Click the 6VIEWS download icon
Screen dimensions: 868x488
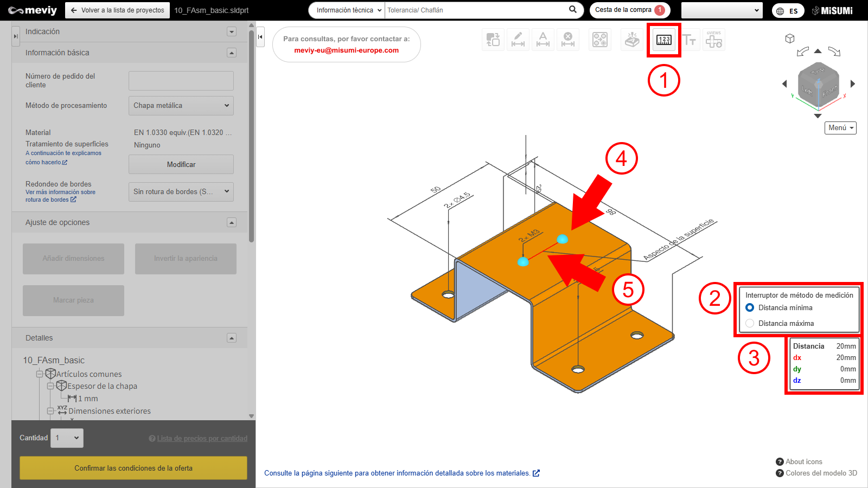point(713,40)
